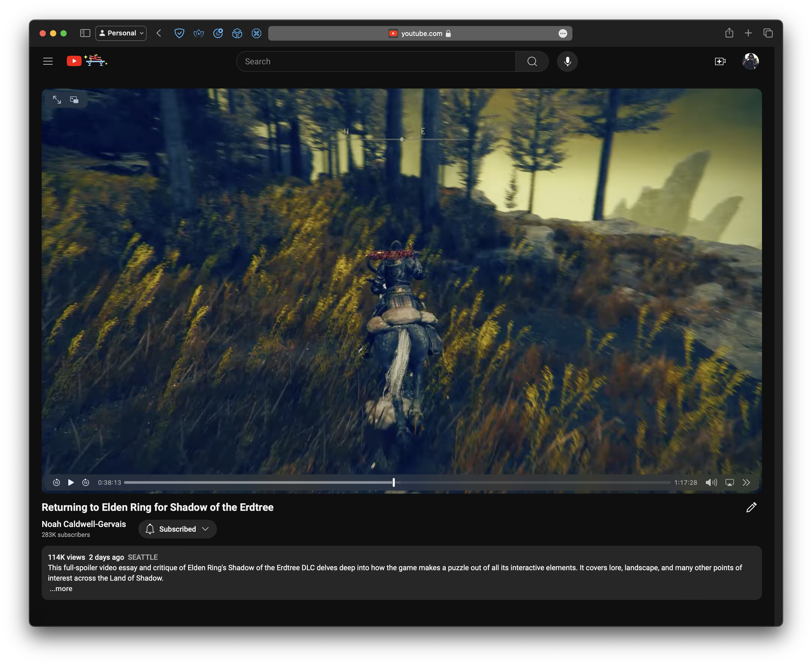Screen dimensions: 812x665
Task: Click the settings gear icon in player
Action: pyautogui.click(x=747, y=482)
